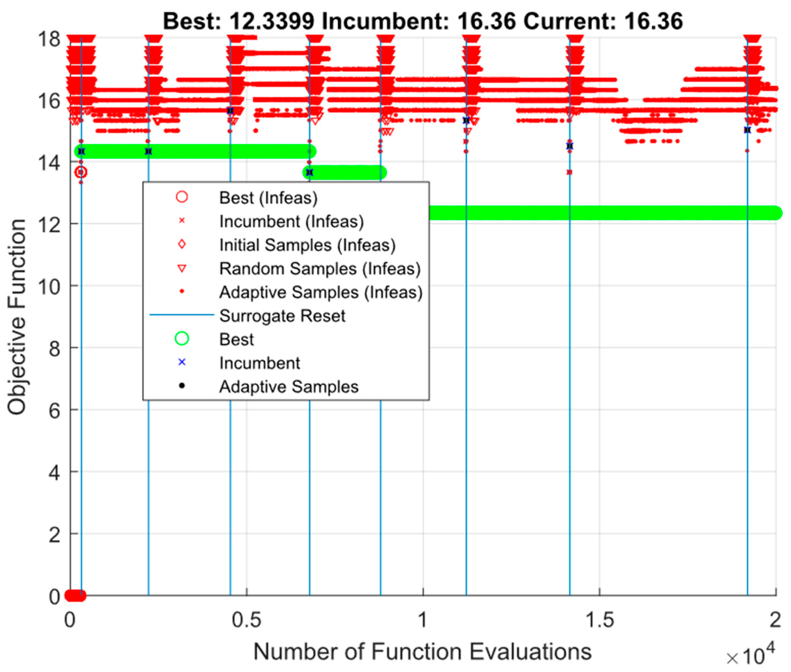Click the Adaptive Samples (Infeas) red dot icon
This screenshot has width=791, height=672.
[182, 291]
